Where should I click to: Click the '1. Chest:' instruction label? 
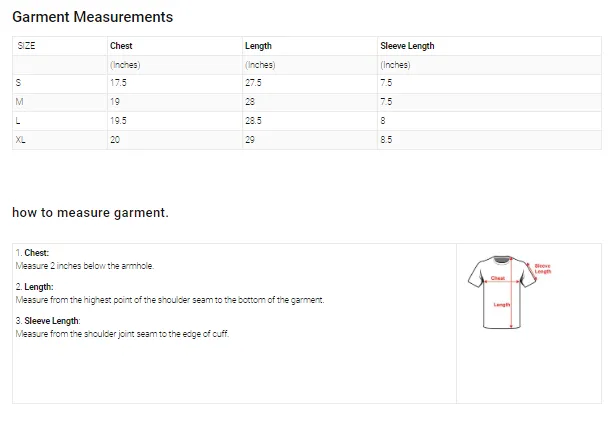point(32,253)
